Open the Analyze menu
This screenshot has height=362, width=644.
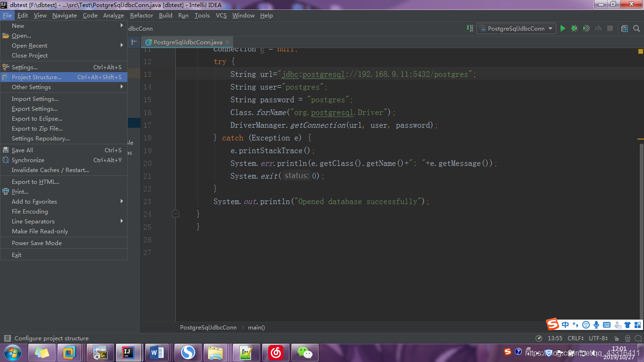coord(113,15)
